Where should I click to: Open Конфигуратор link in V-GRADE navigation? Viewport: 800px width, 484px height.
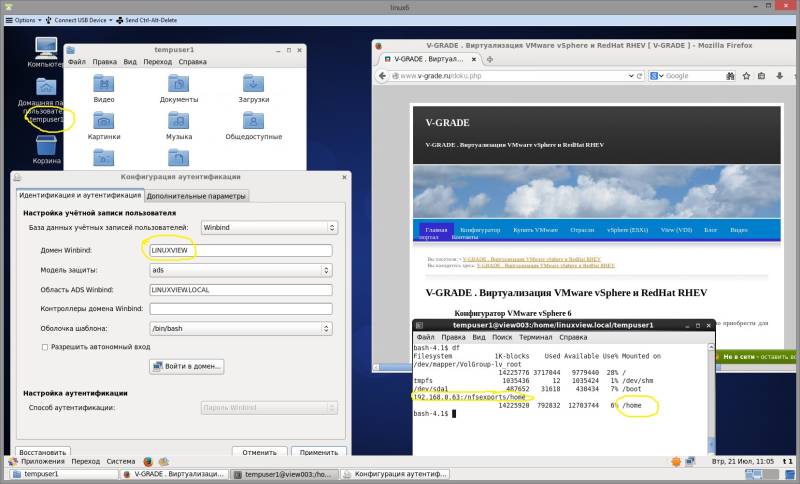480,230
